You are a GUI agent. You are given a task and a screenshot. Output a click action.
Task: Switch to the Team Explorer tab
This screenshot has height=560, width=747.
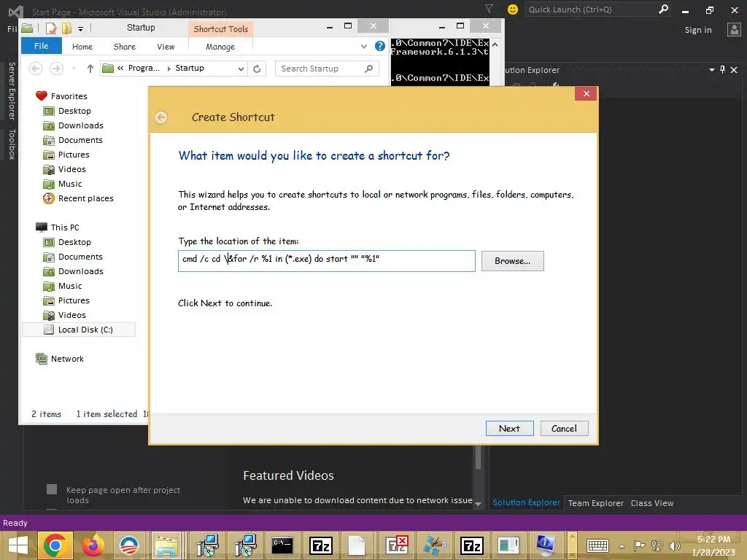[595, 503]
